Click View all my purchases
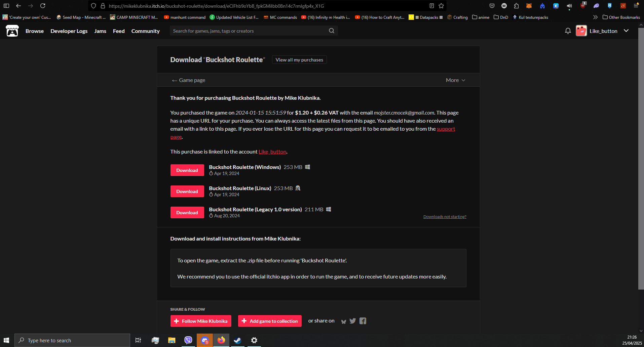 pos(299,60)
